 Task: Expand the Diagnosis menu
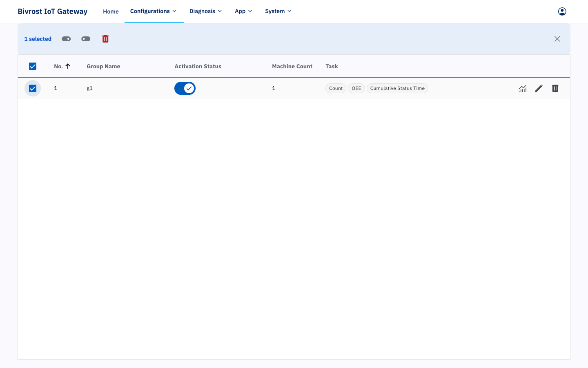click(x=205, y=11)
